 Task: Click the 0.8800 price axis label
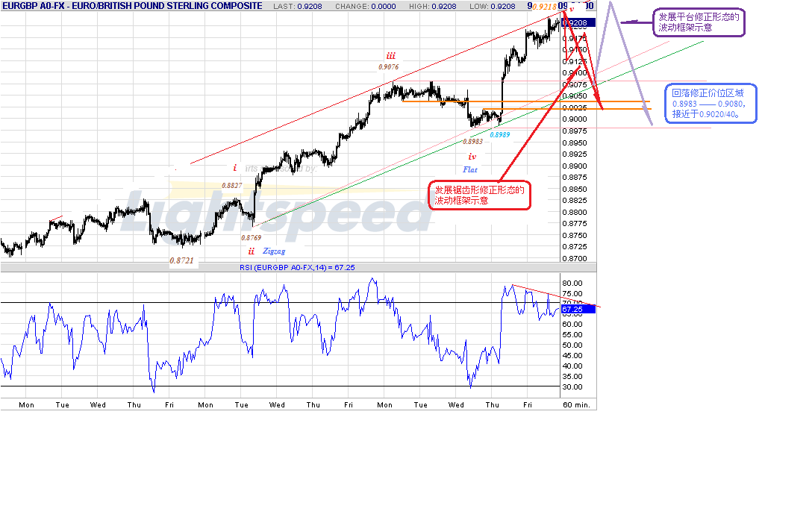coord(575,212)
